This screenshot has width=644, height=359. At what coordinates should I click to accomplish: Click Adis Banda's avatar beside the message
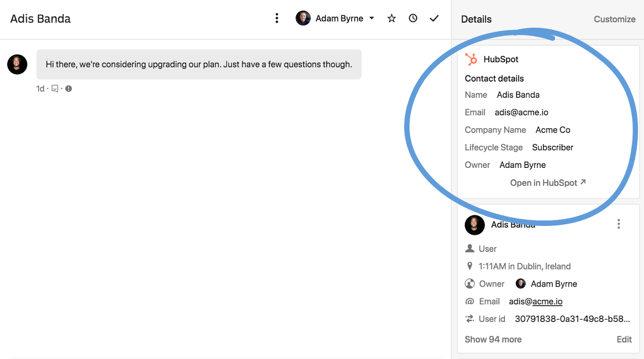[x=17, y=65]
